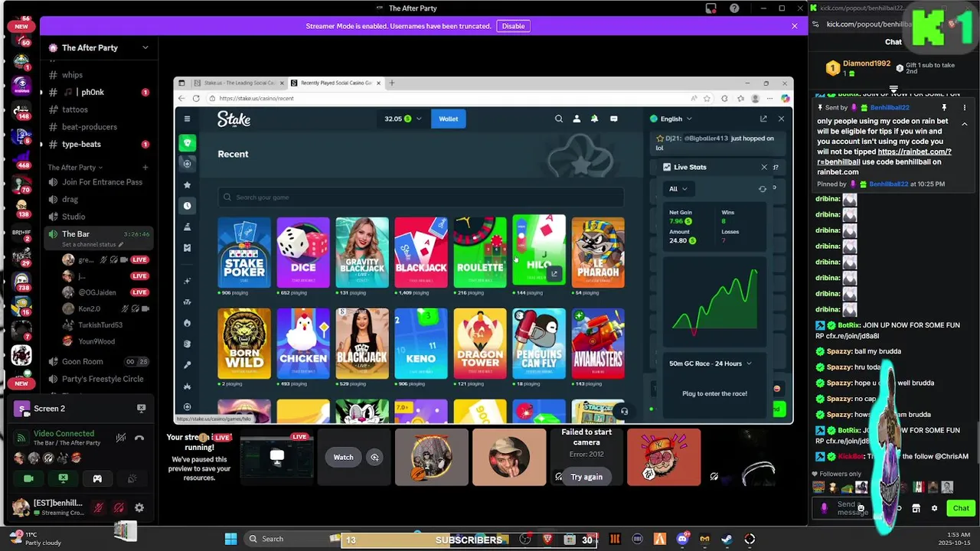980x551 pixels.
Task: Toggle Discord noise suppression icon
Action: (121, 438)
